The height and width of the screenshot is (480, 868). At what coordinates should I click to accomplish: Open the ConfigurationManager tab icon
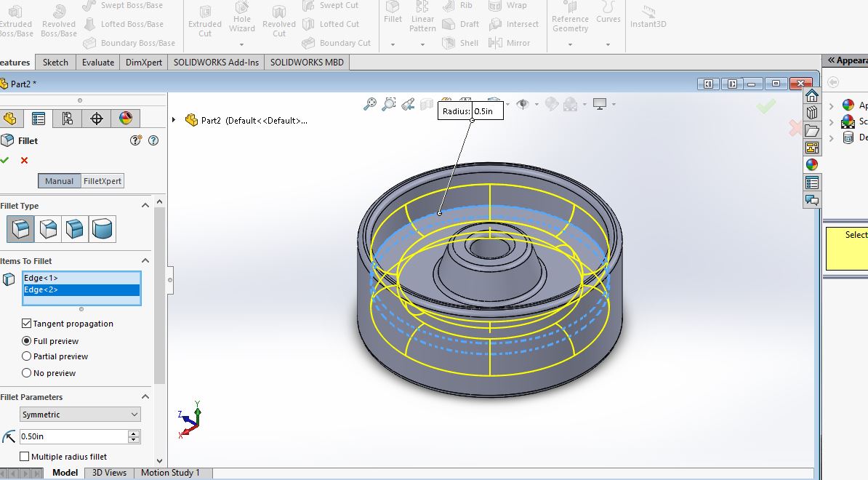68,119
